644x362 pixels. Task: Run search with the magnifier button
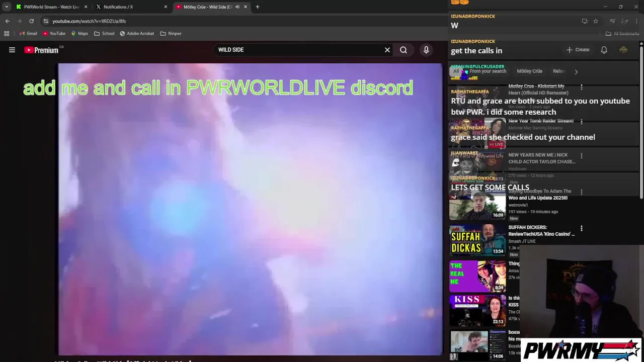click(x=404, y=50)
